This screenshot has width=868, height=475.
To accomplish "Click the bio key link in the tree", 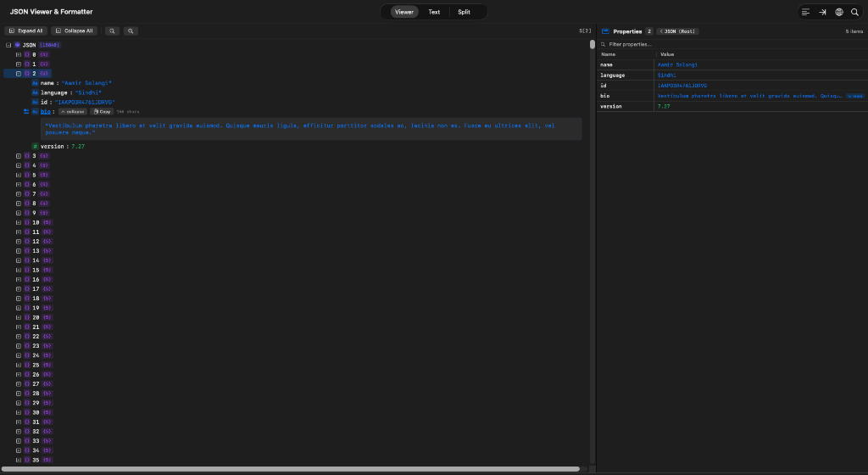I will (x=46, y=111).
